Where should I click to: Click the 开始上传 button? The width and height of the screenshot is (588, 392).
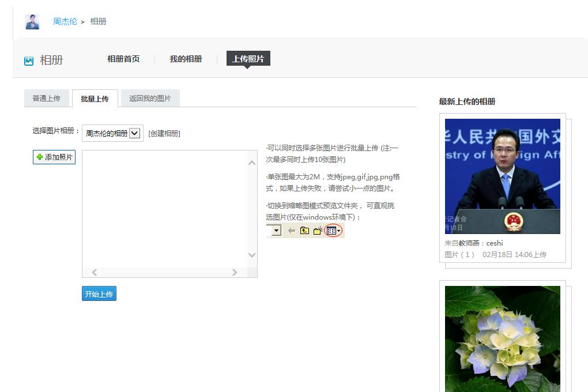coord(99,294)
